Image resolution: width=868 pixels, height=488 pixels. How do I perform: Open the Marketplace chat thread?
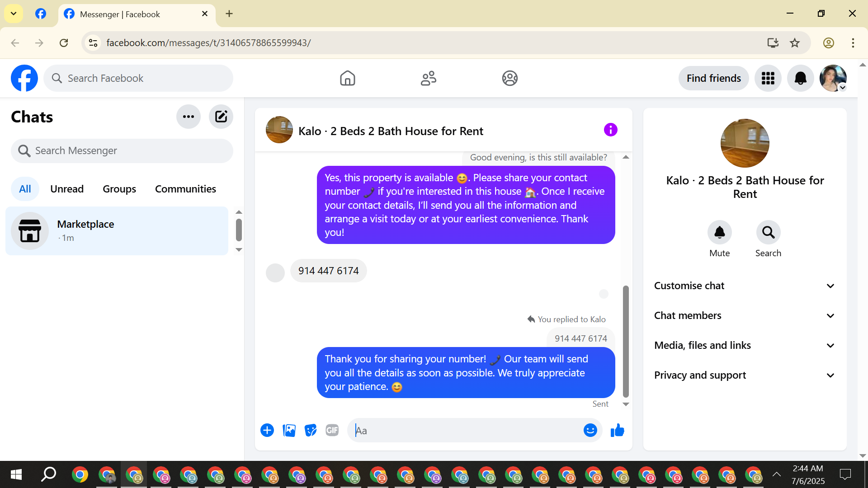pyautogui.click(x=117, y=231)
